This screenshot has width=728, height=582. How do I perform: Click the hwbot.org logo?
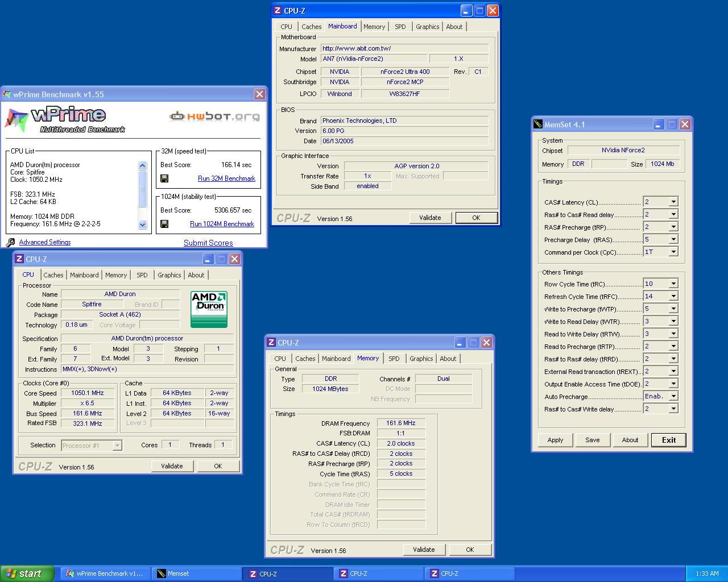point(215,117)
